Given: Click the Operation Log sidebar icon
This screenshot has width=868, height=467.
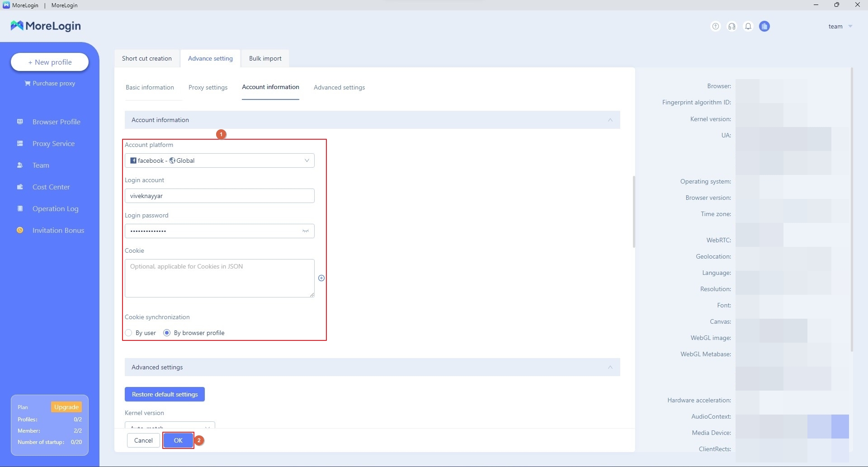Looking at the screenshot, I should pos(20,208).
